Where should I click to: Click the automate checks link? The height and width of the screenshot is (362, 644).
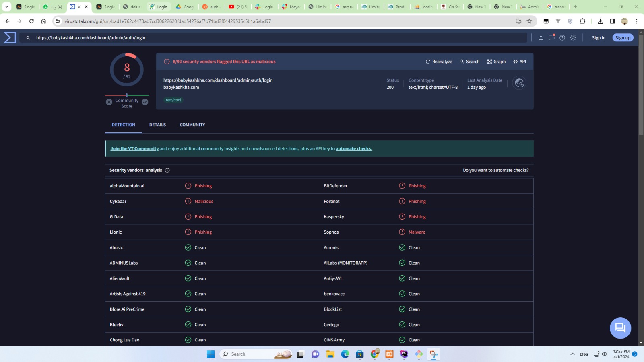pos(354,149)
